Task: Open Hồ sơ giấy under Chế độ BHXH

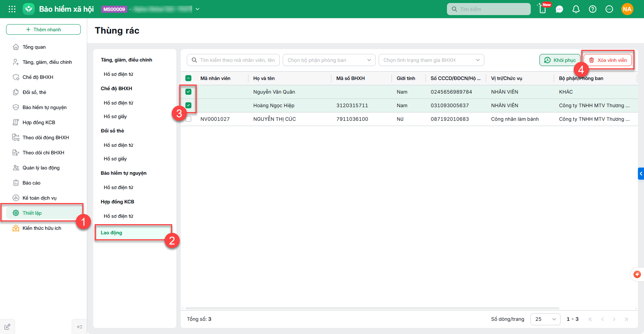Action: pyautogui.click(x=115, y=116)
